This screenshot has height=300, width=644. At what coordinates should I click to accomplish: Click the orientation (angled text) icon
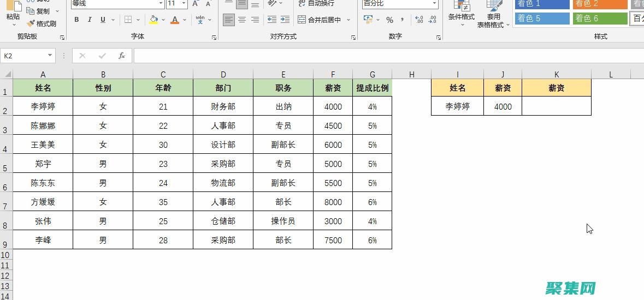coord(273,3)
